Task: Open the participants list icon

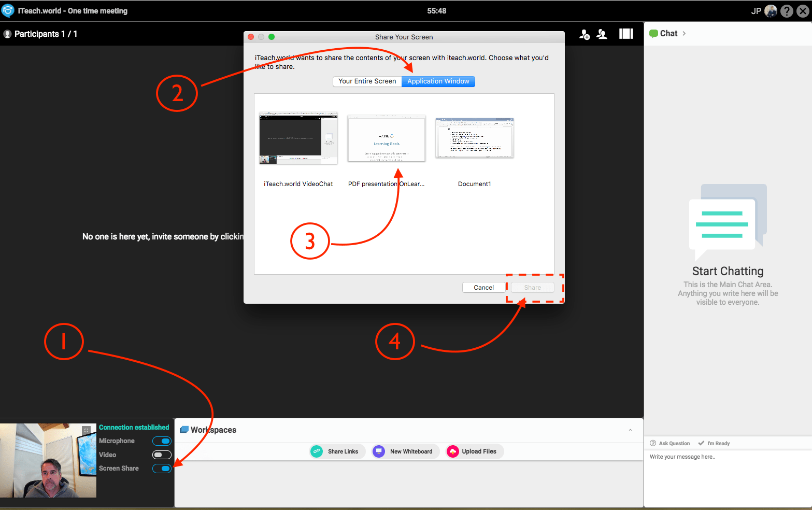Action: tap(602, 34)
